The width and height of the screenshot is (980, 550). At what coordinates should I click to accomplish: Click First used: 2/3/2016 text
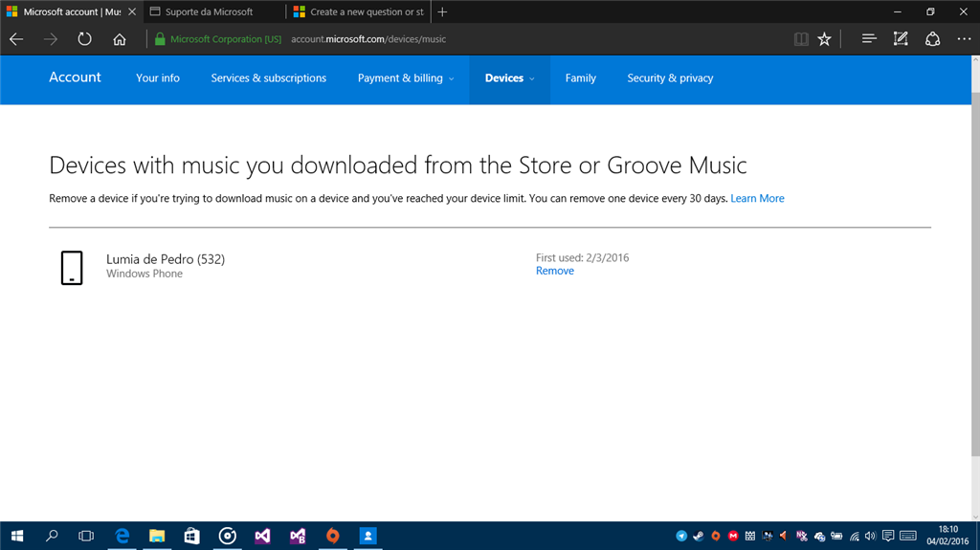click(583, 257)
